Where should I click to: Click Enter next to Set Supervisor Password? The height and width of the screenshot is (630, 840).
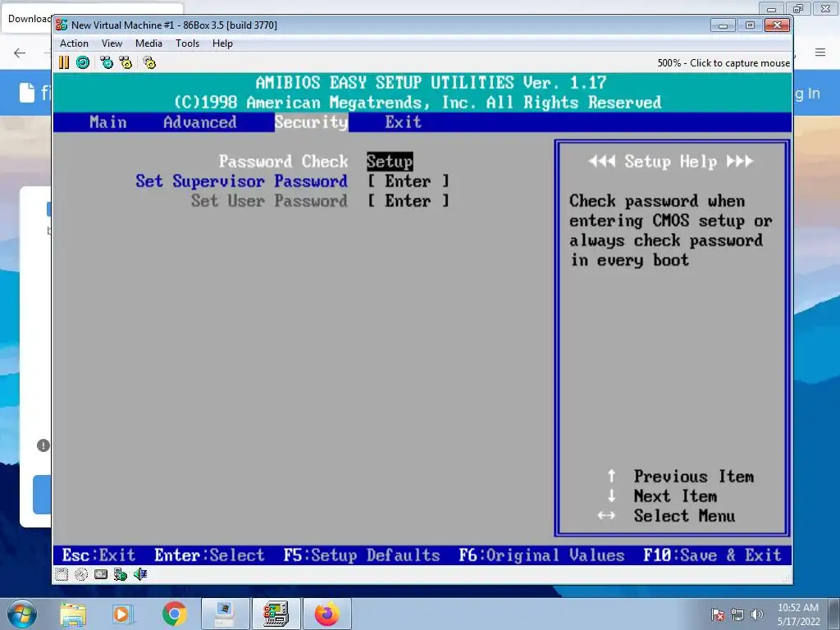coord(409,181)
